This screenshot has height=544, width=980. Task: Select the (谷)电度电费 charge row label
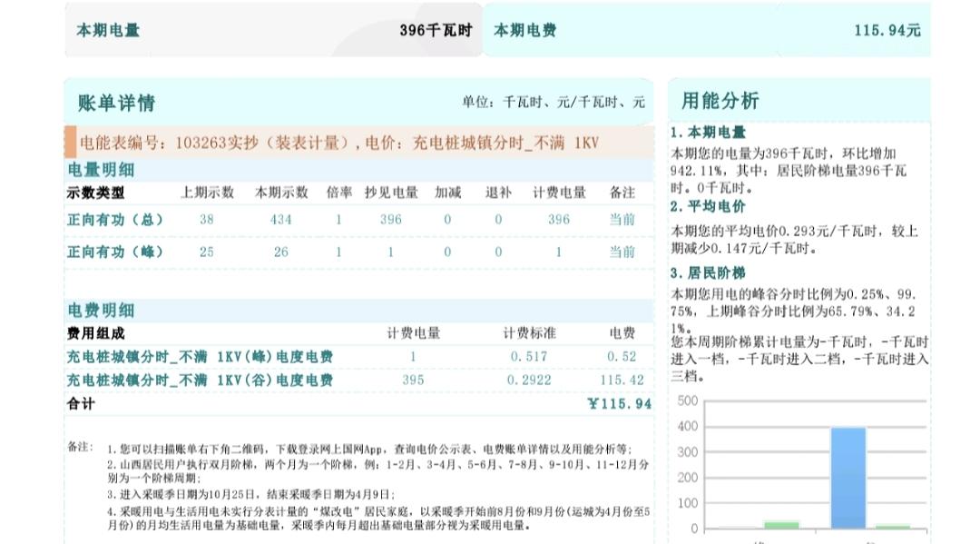click(200, 381)
